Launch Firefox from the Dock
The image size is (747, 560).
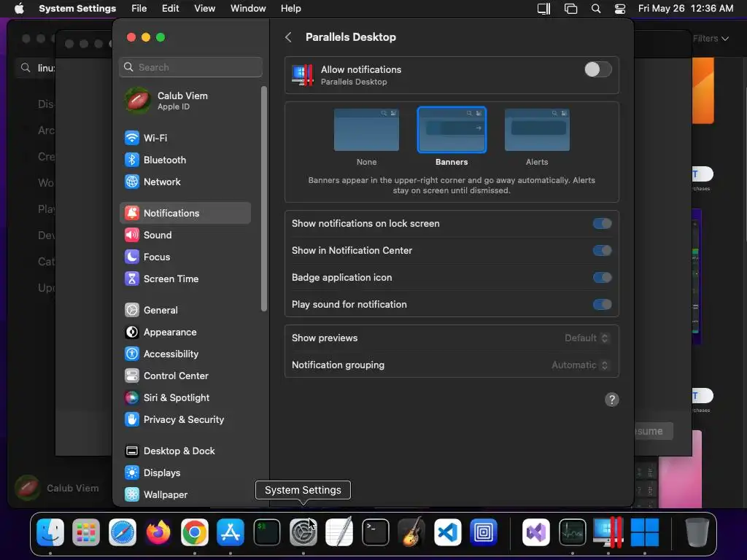tap(158, 532)
